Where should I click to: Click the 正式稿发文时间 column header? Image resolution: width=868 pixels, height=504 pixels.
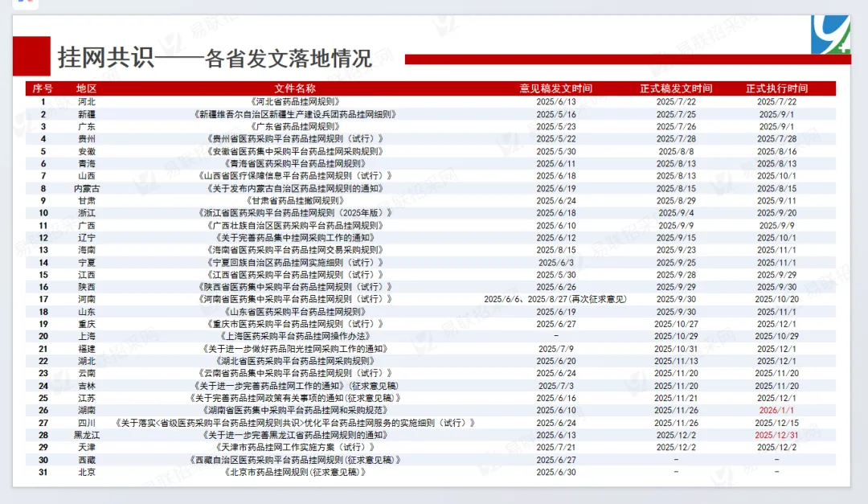click(x=676, y=88)
